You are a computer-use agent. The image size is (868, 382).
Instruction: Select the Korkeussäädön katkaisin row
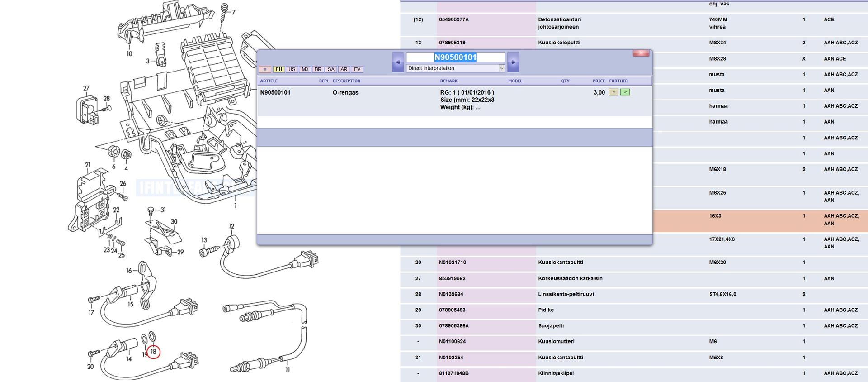(x=570, y=278)
